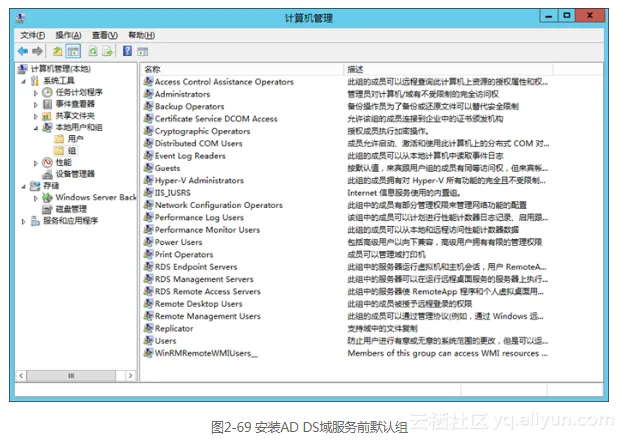
Task: Open the 帮助(H) menu
Action: coord(142,35)
